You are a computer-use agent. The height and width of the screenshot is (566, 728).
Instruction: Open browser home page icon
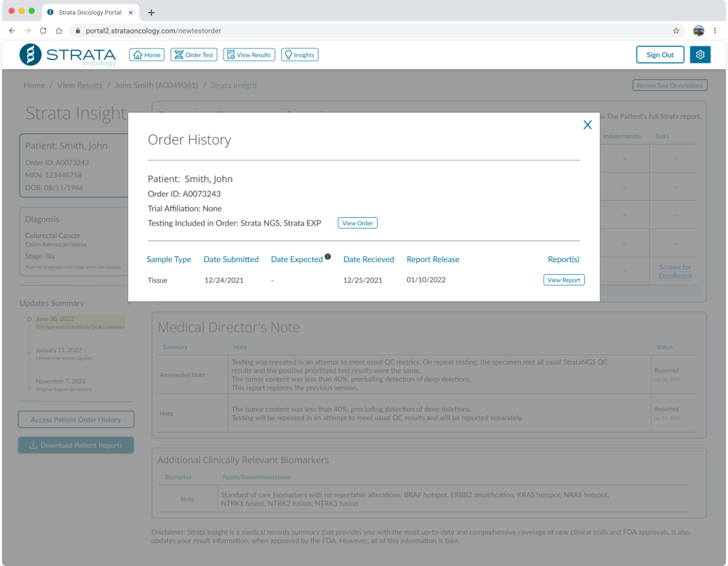click(59, 31)
